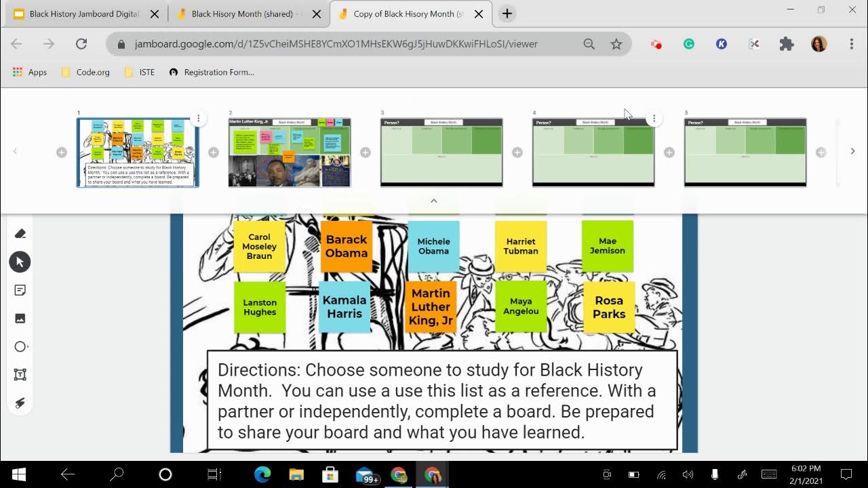This screenshot has height=488, width=868.
Task: Bookmark this page with star icon
Action: tap(616, 44)
